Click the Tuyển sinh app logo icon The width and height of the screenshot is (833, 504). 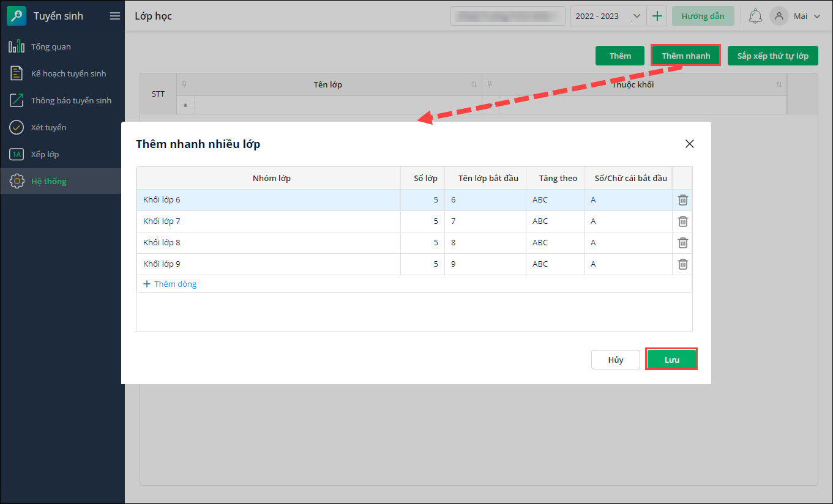[17, 16]
